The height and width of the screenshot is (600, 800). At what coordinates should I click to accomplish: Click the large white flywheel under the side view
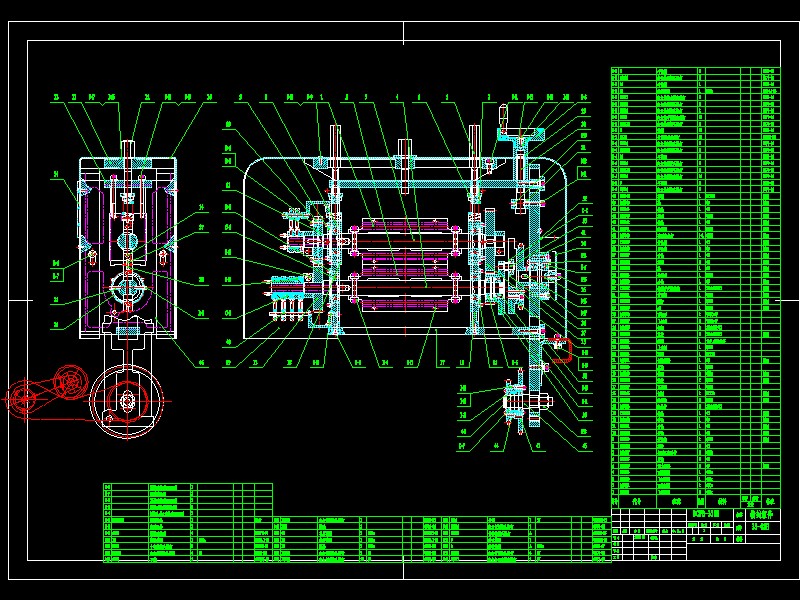click(x=127, y=401)
